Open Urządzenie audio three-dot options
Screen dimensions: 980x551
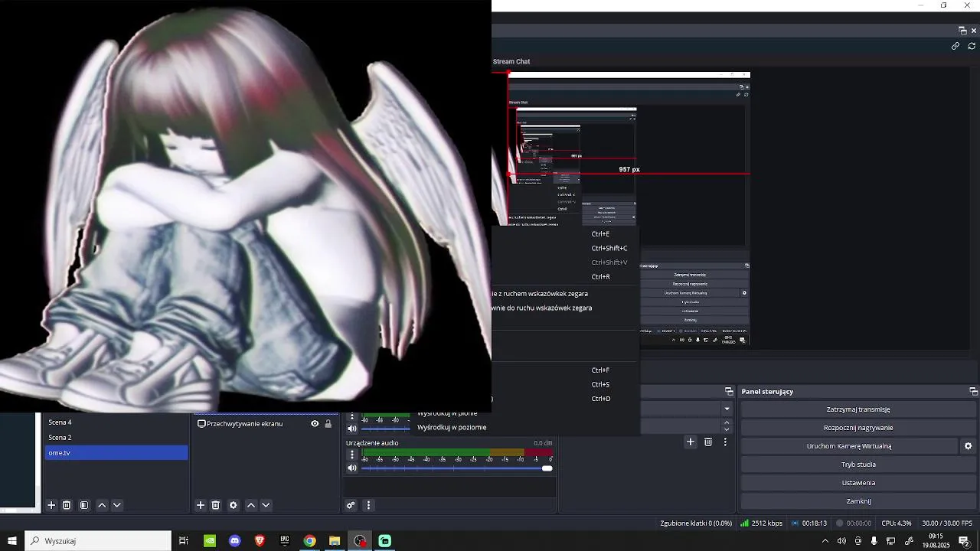click(352, 455)
